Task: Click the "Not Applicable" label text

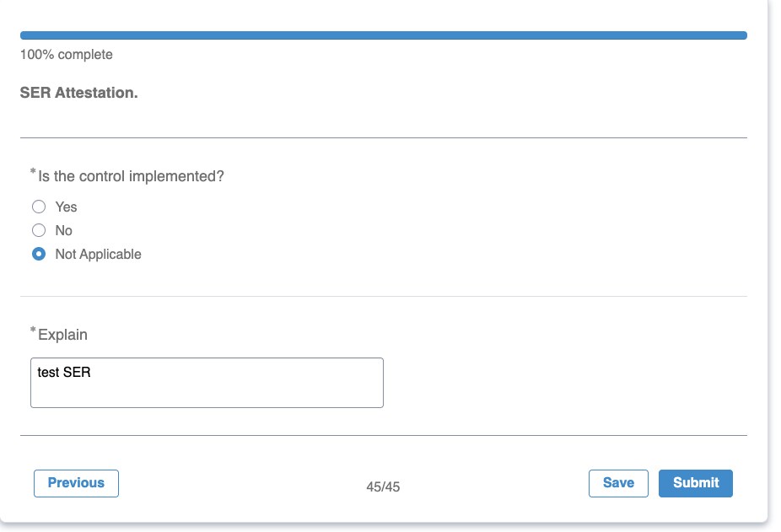Action: 98,254
